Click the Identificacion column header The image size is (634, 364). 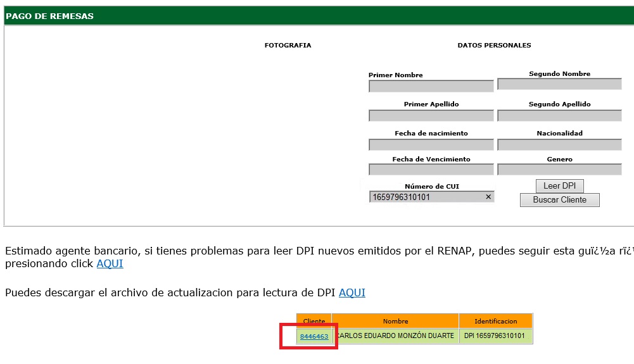click(495, 321)
